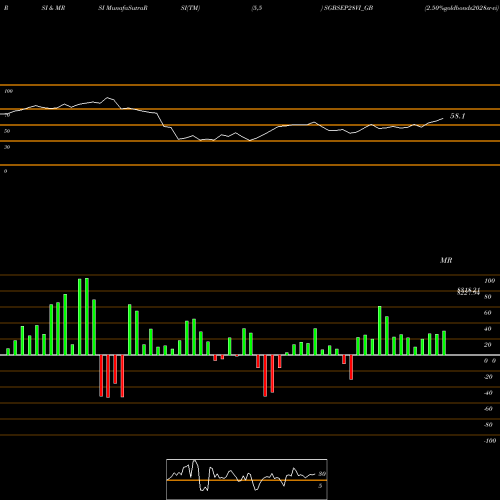The width and height of the screenshot is (500, 500).
Task: Click the 2.50%goldbonds2028srvi header text
Action: pos(462,8)
